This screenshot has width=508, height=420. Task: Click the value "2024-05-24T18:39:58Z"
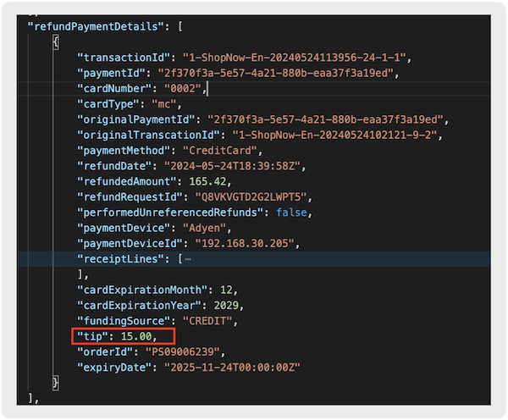tap(232, 166)
